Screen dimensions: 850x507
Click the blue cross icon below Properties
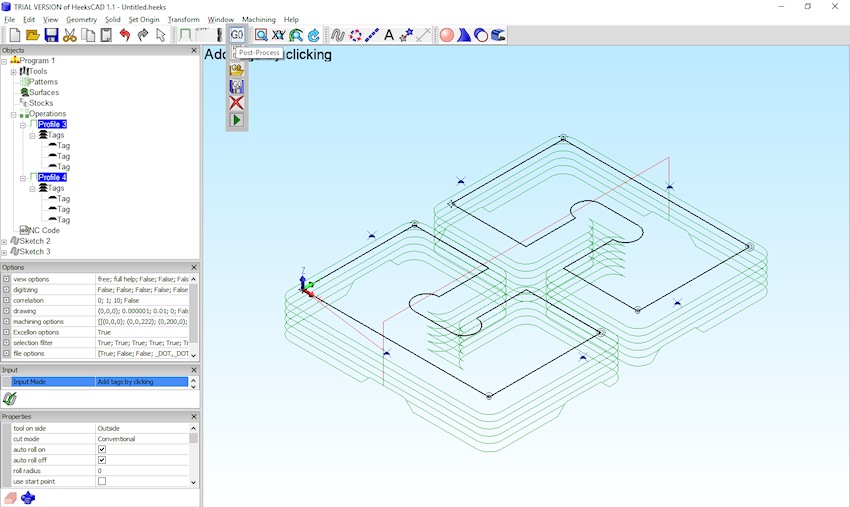28,498
